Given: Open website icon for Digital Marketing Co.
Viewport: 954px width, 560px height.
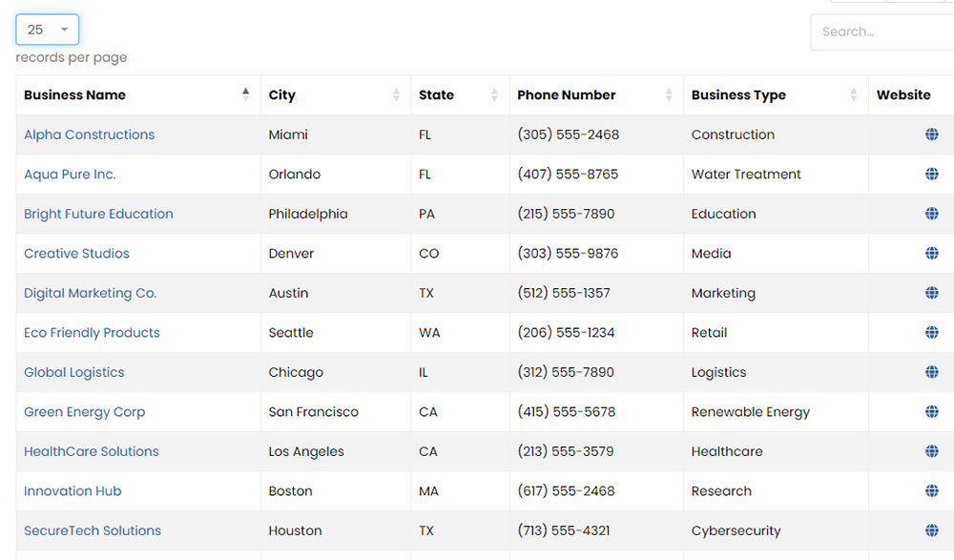Looking at the screenshot, I should pos(931,293).
